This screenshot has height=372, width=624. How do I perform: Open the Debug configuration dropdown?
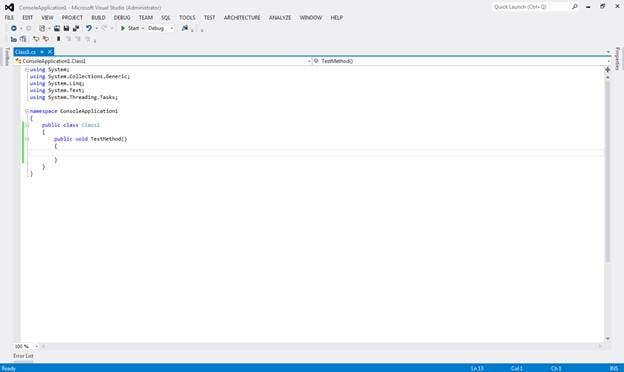(x=161, y=28)
